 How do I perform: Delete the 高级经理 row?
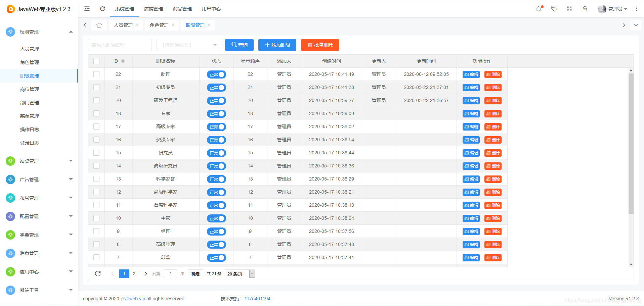493,245
